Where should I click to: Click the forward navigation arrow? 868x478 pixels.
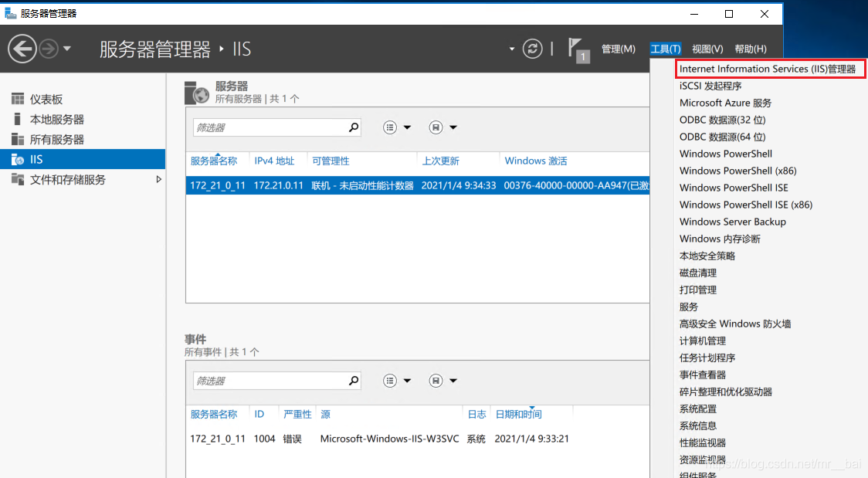coord(49,49)
